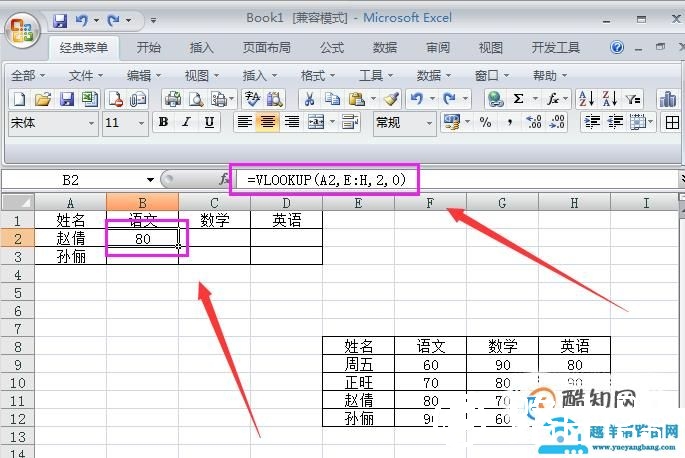This screenshot has width=685, height=458.
Task: Increase decimal places
Action: pos(534,122)
